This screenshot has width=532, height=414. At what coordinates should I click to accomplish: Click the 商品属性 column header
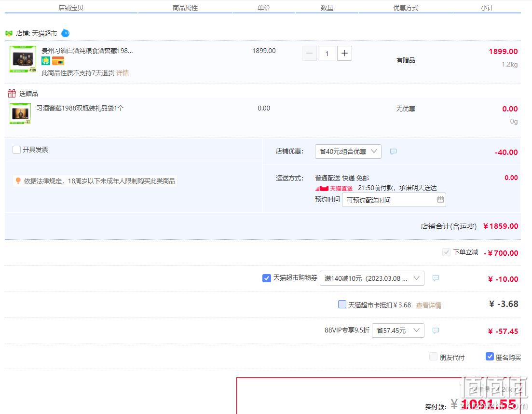tap(185, 8)
